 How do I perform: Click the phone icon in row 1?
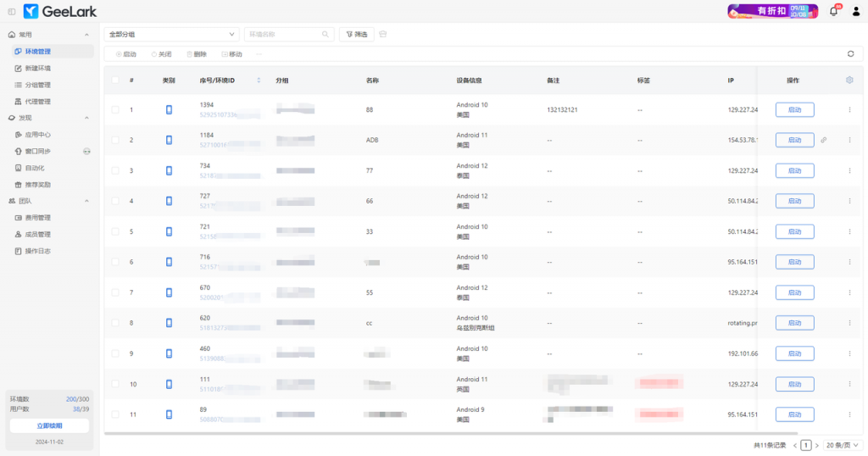click(169, 109)
